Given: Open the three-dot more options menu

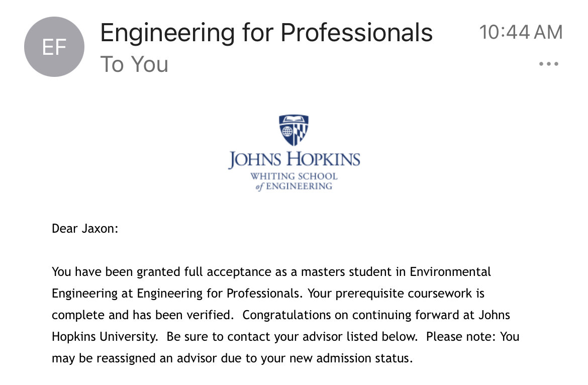Looking at the screenshot, I should [549, 64].
